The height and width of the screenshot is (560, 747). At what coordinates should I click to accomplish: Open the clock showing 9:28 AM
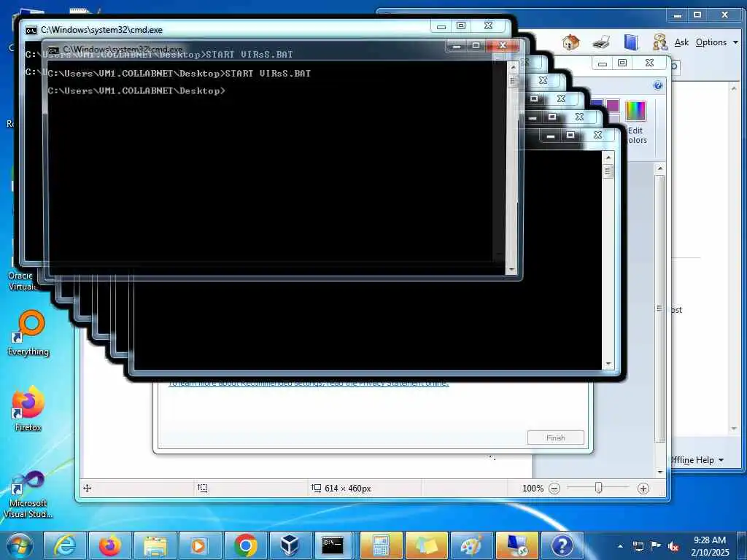tap(710, 546)
